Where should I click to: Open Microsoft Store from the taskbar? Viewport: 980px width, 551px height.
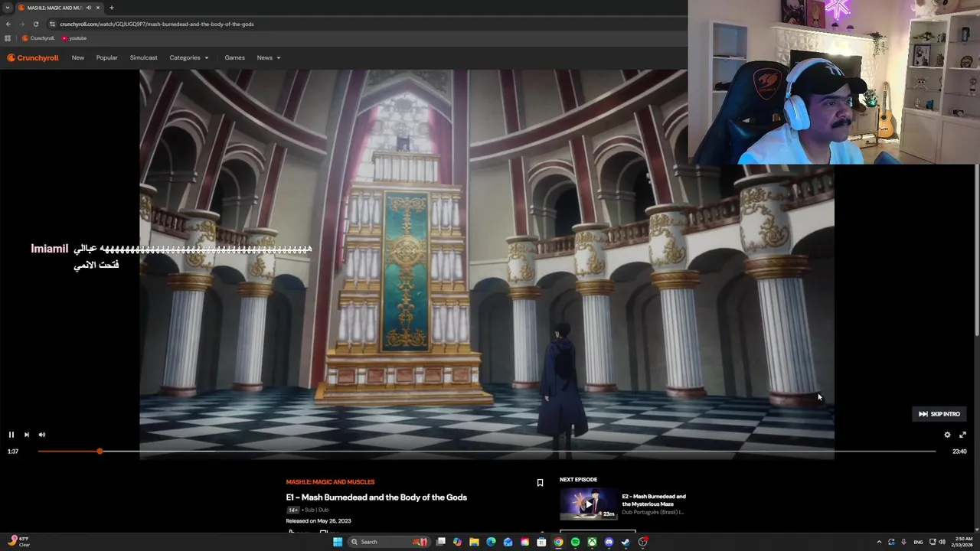click(x=541, y=542)
